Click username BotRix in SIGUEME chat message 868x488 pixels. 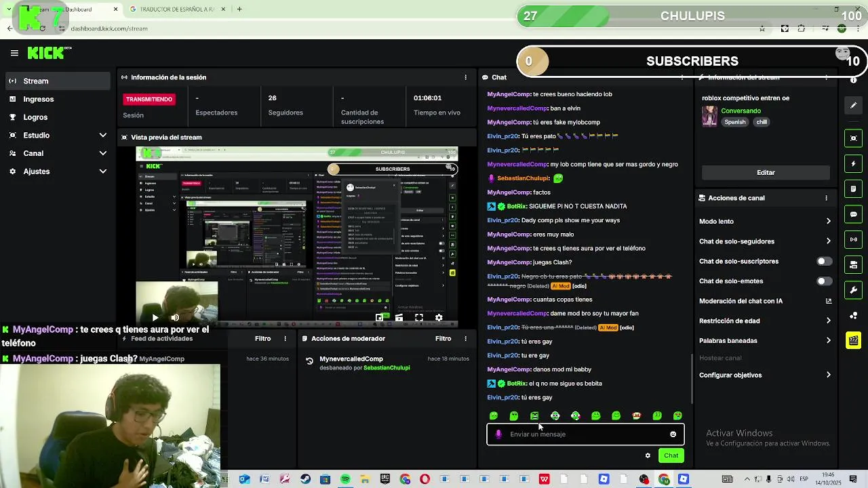coord(517,206)
